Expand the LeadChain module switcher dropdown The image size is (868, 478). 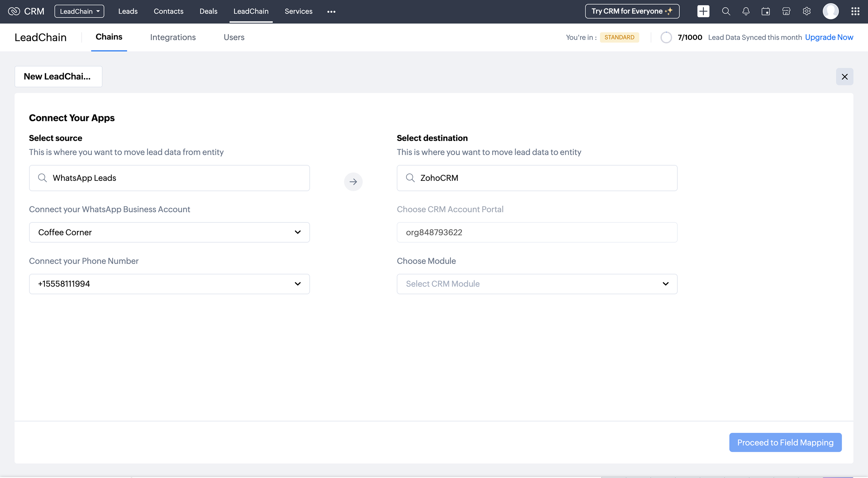pyautogui.click(x=79, y=11)
